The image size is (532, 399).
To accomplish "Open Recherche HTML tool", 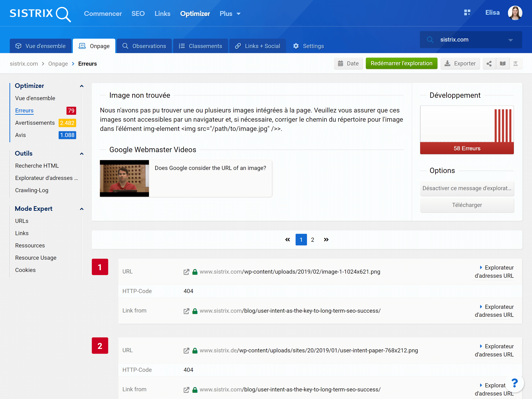I will pos(37,166).
